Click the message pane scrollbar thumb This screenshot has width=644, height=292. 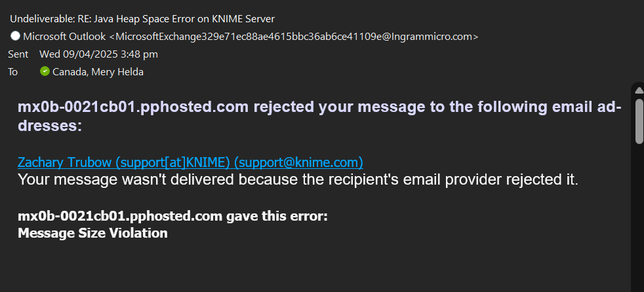coord(639,121)
